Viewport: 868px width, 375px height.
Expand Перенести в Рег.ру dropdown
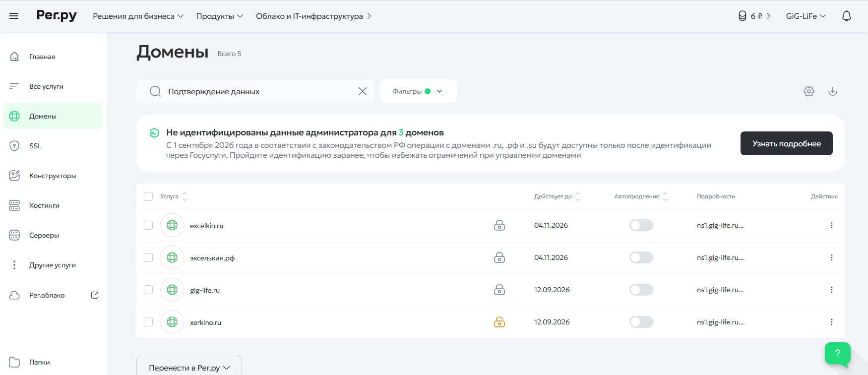pos(189,368)
